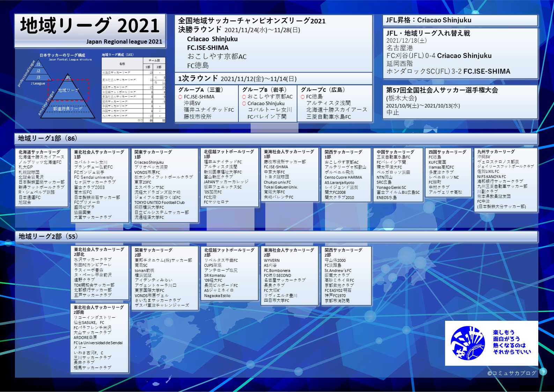Select KUFC南国 in Shikoku league

coord(437,162)
